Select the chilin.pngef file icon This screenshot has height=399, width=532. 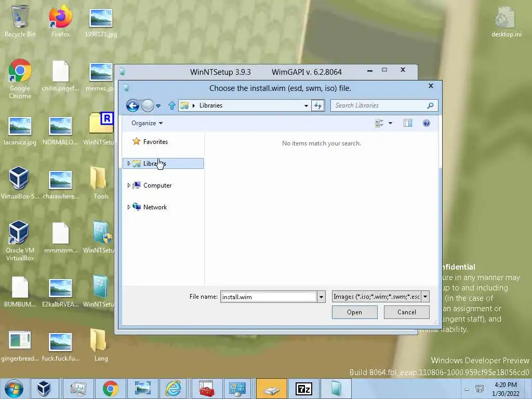pyautogui.click(x=60, y=76)
